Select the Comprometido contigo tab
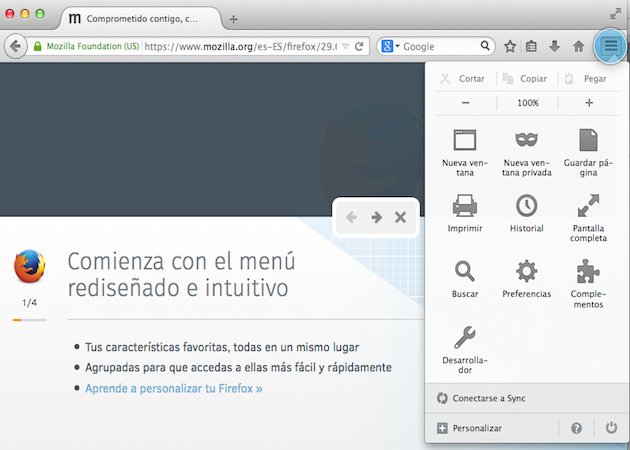630x450 pixels. click(141, 18)
